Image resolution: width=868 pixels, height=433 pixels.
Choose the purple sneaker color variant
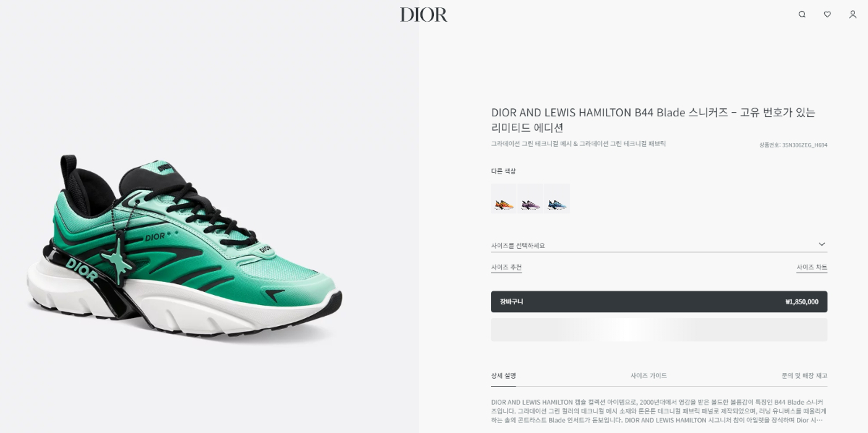tap(530, 199)
